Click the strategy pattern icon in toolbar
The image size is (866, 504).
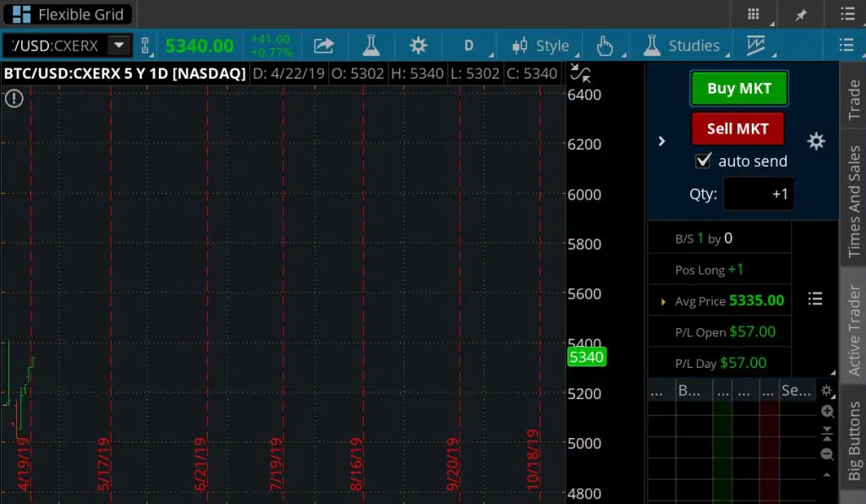coord(757,45)
